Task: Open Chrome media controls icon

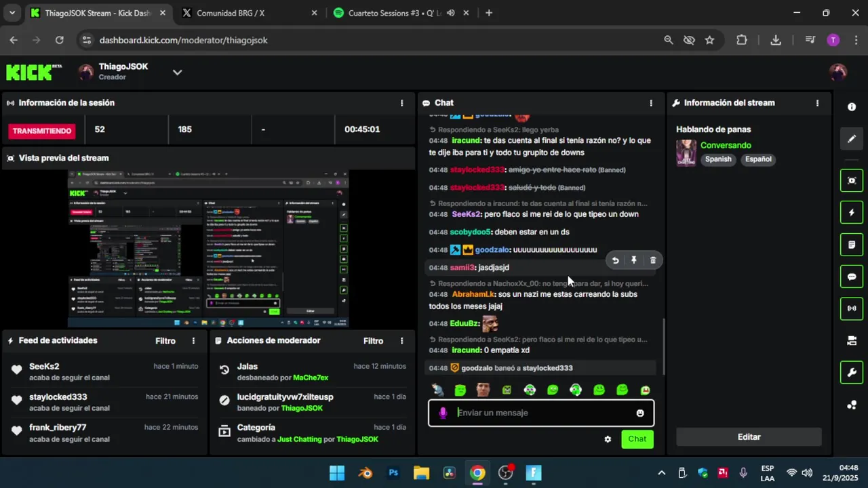Action: 810,40
